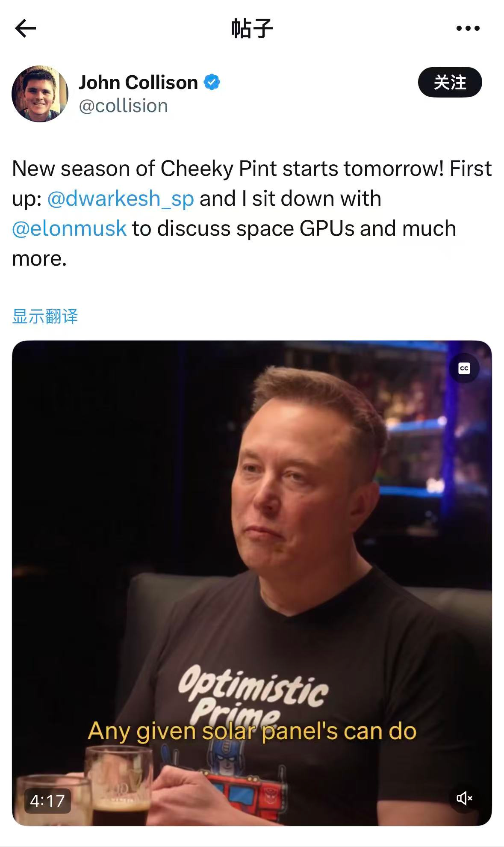Image resolution: width=504 pixels, height=847 pixels.
Task: Click the Optimistic Prime shirt text
Action: [x=253, y=693]
